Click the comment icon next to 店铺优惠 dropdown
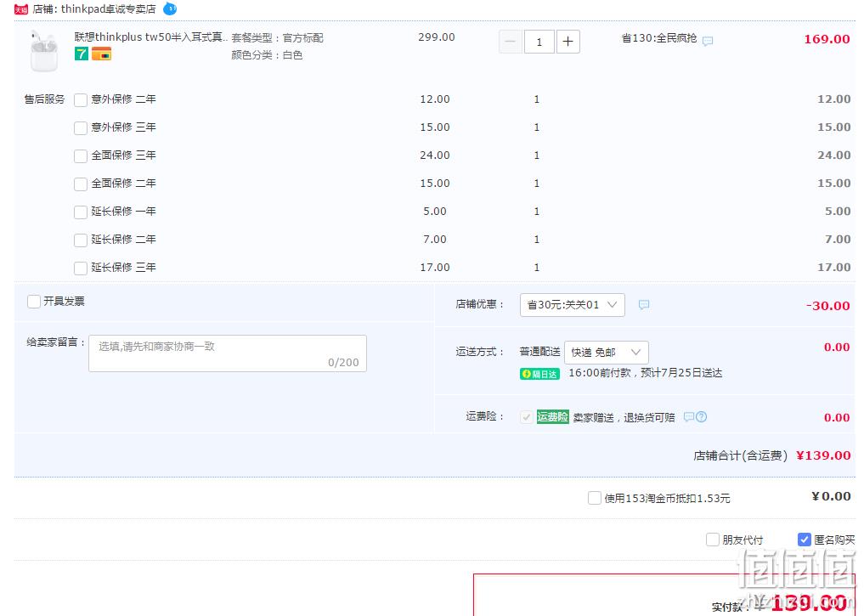This screenshot has width=864, height=616. coord(644,305)
